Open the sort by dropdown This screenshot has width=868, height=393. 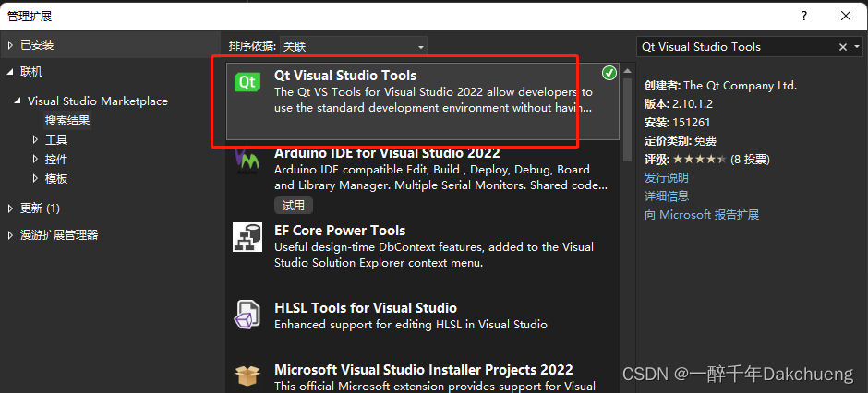(353, 47)
